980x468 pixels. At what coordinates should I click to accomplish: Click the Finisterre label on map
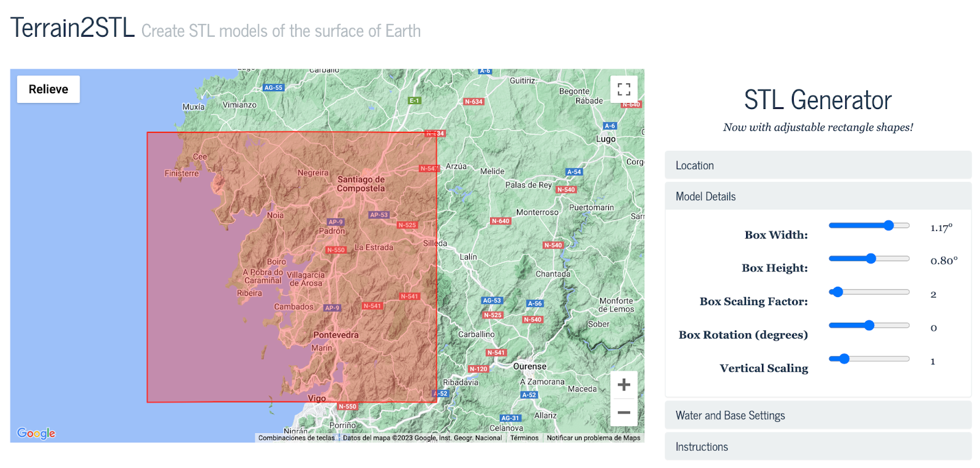click(181, 173)
